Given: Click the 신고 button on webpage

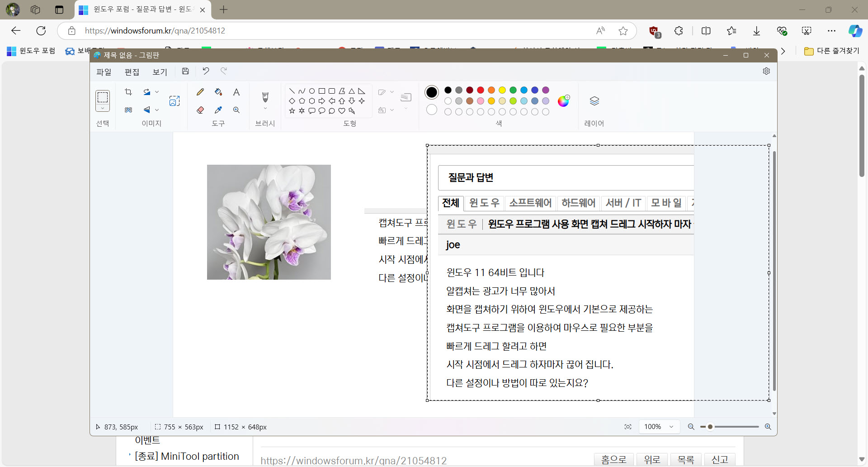Looking at the screenshot, I should click(x=720, y=459).
